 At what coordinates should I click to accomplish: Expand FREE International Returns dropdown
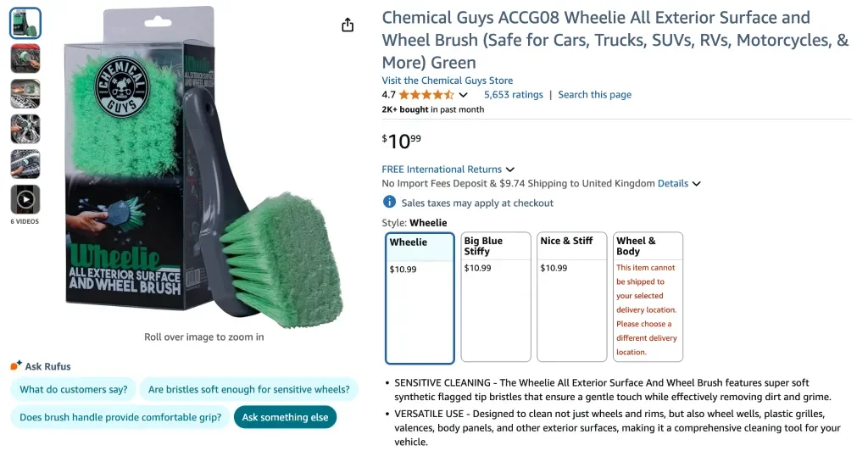pyautogui.click(x=509, y=170)
